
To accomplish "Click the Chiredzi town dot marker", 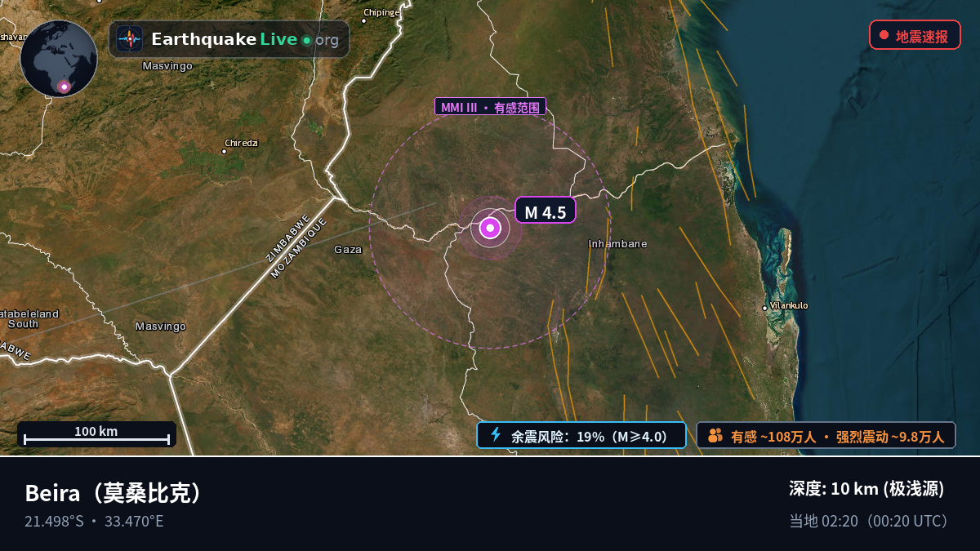I will pyautogui.click(x=225, y=151).
